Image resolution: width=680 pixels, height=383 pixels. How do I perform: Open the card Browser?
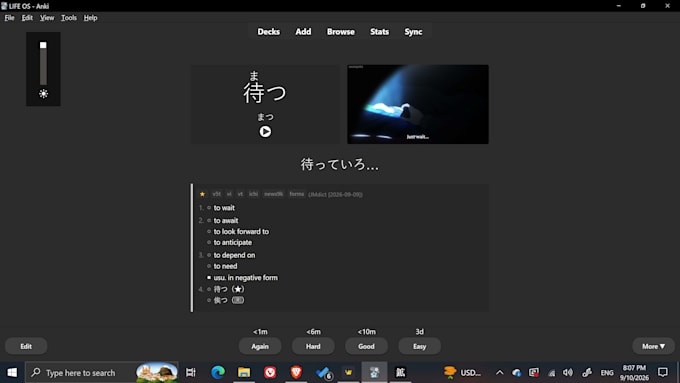(340, 32)
